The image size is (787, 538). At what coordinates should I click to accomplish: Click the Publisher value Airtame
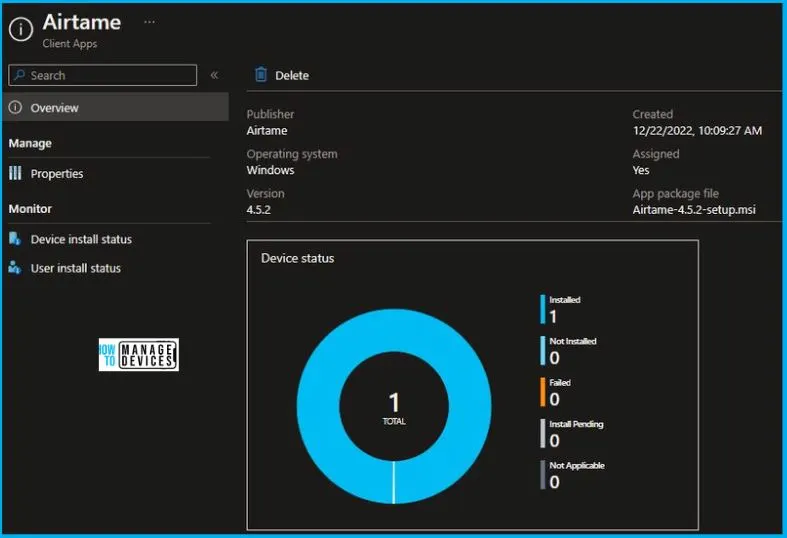click(267, 130)
